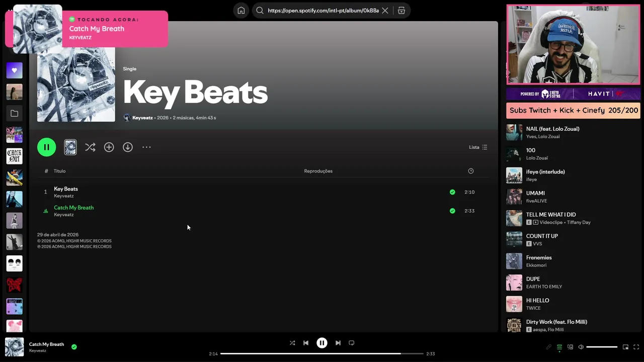The image size is (644, 362).
Task: Open the Keyveatz artist link under album title
Action: (142, 118)
